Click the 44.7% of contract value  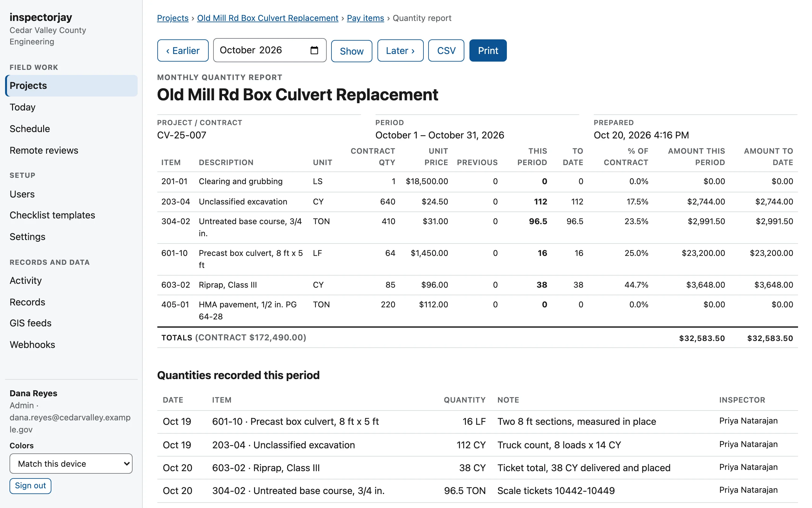tap(636, 285)
